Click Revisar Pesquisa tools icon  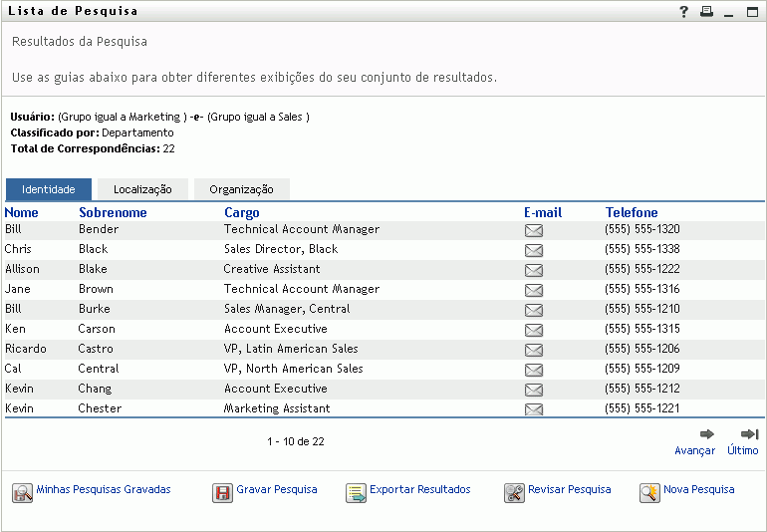click(514, 492)
